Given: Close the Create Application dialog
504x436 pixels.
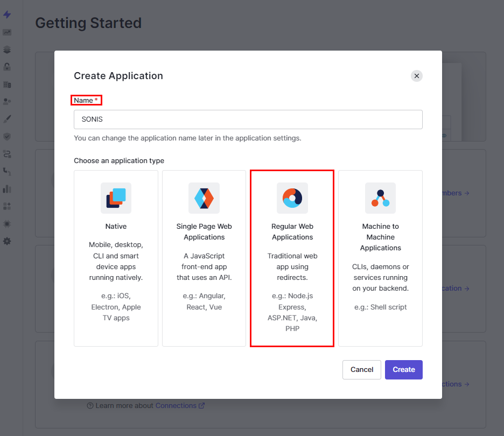Looking at the screenshot, I should (417, 76).
